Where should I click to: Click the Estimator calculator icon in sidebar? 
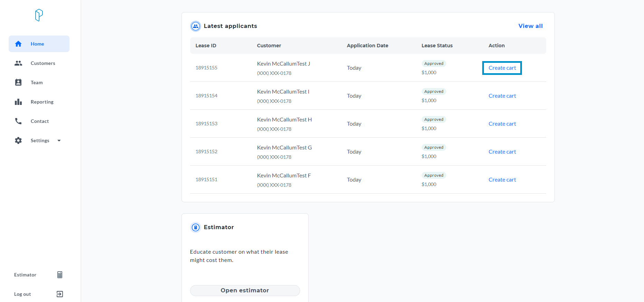click(60, 275)
